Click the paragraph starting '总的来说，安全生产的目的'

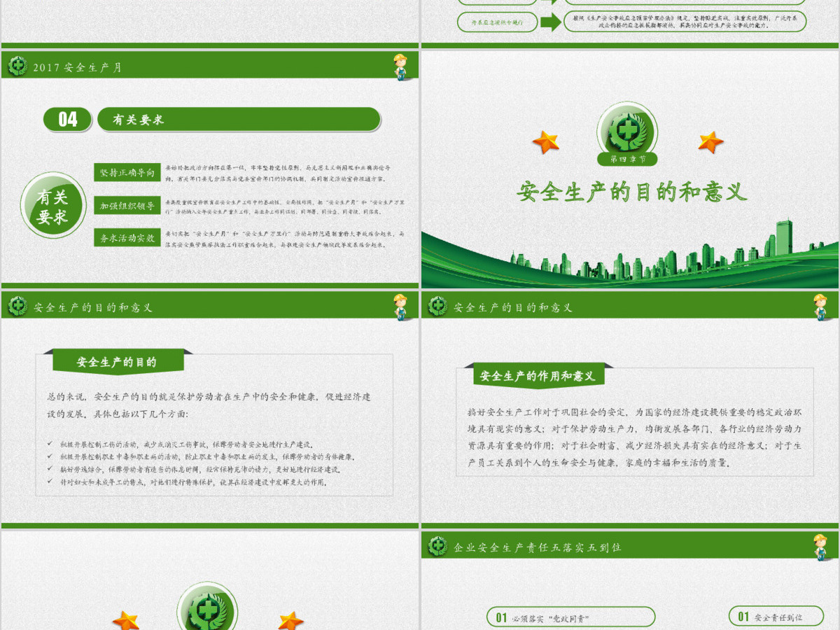click(x=209, y=405)
